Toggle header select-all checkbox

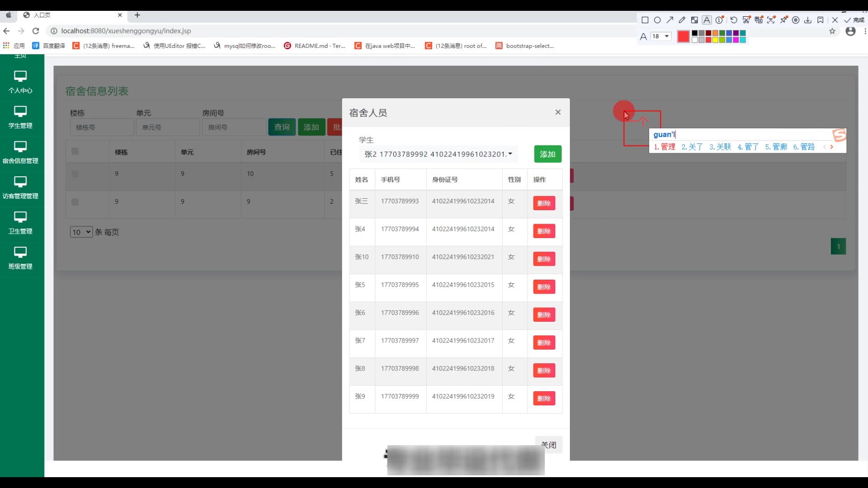pos(75,151)
